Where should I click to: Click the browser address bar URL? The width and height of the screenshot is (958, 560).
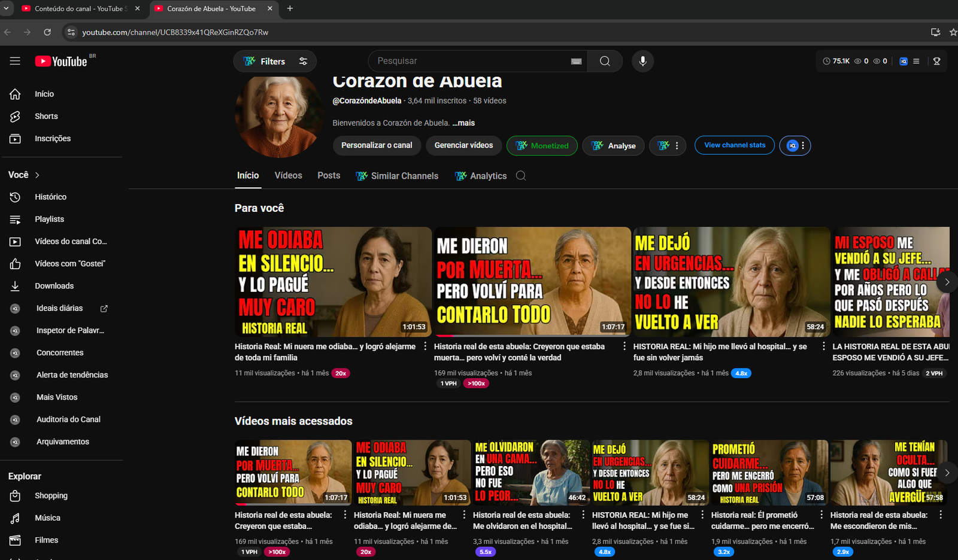point(175,32)
